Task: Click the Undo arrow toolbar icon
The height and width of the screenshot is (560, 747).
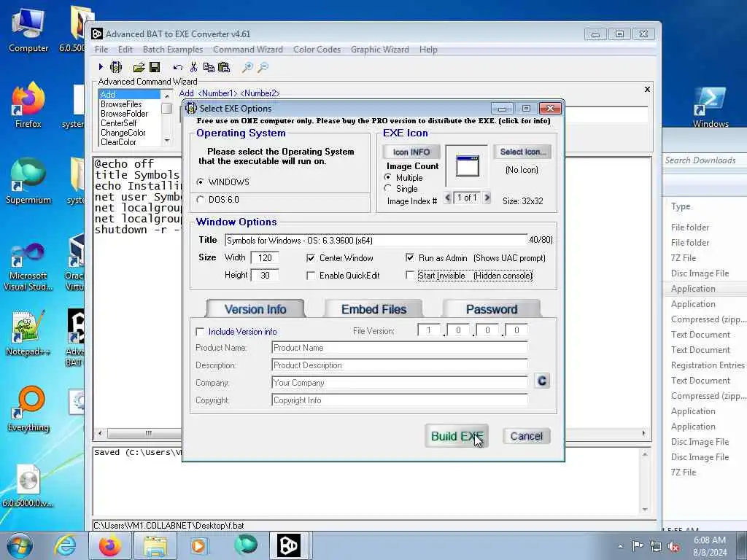Action: [x=178, y=68]
